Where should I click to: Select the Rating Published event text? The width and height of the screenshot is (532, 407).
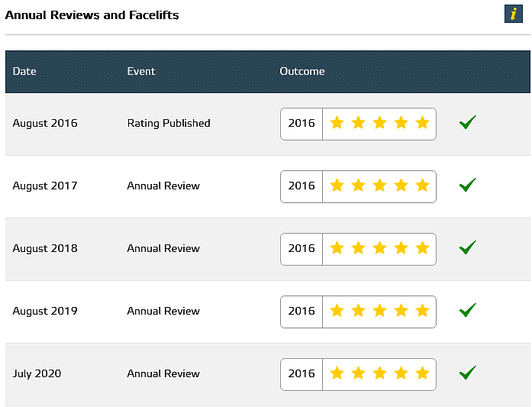169,123
